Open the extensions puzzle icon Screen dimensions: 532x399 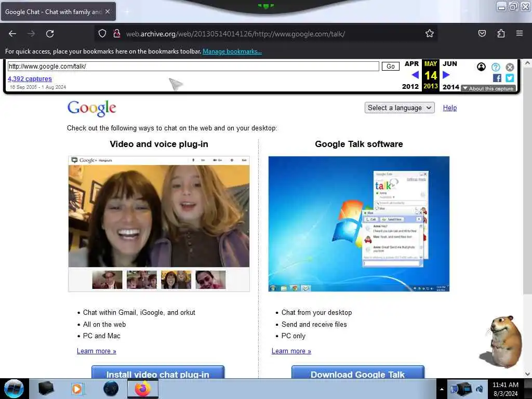(x=501, y=34)
